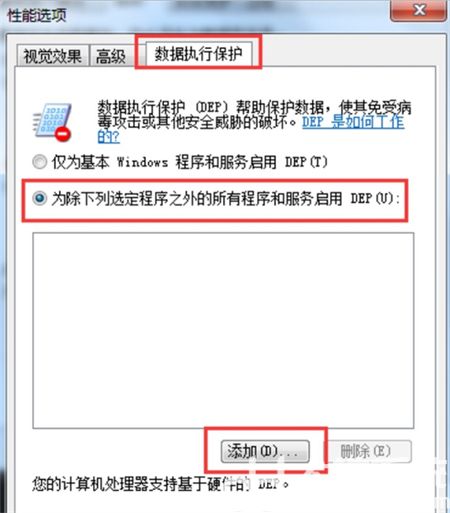Click the 添加 button
The height and width of the screenshot is (513, 450).
pyautogui.click(x=265, y=452)
